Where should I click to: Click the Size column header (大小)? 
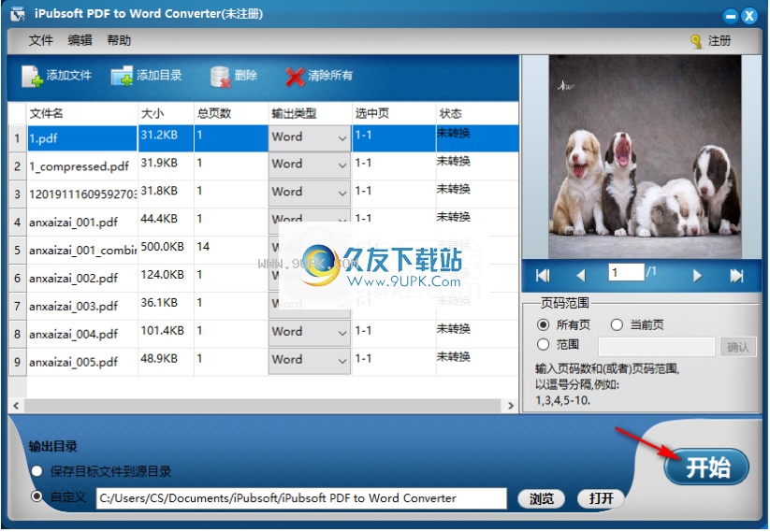pos(166,113)
